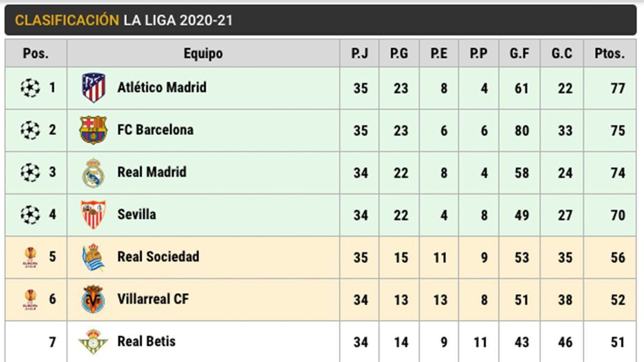Click Europa League icon beside position 5
Viewport: 644px width, 362px height.
[30, 257]
